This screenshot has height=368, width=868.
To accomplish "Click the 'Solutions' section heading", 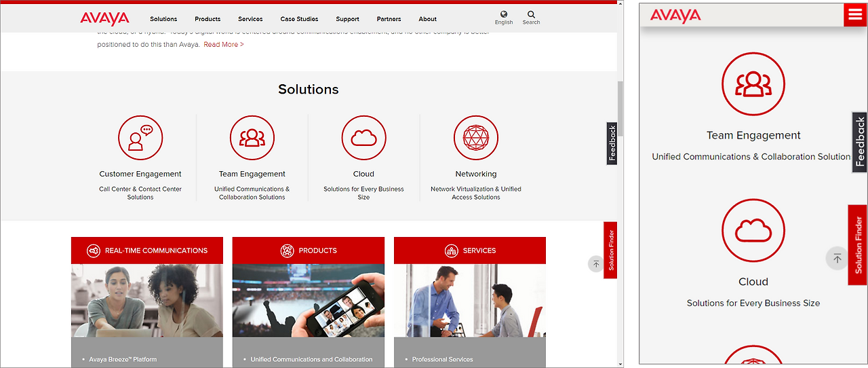I will click(x=309, y=89).
